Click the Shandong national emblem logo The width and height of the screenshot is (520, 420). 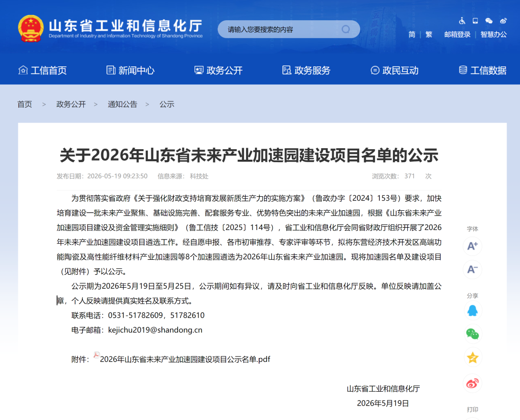pyautogui.click(x=30, y=28)
